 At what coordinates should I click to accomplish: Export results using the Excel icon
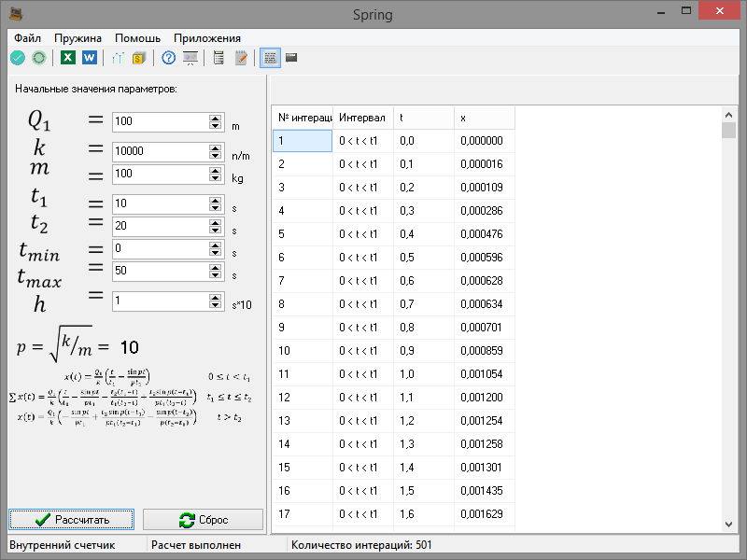(67, 58)
